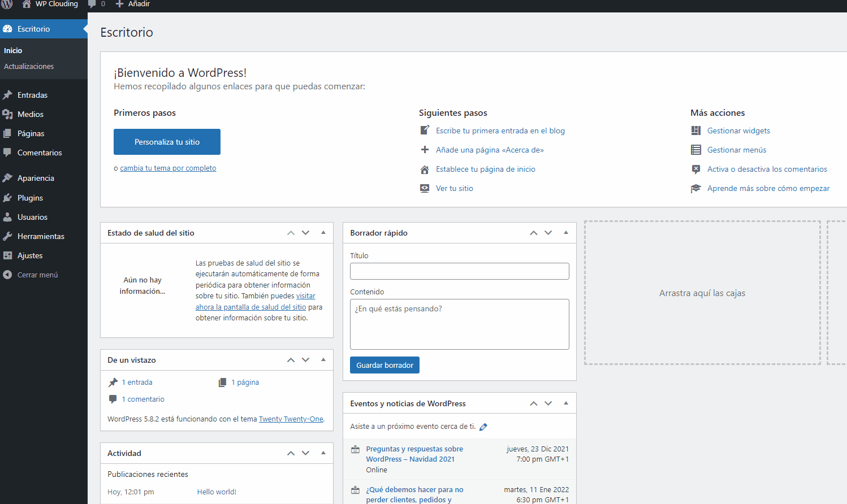
Task: Click the WordPress logo in admin bar
Action: coord(7,4)
